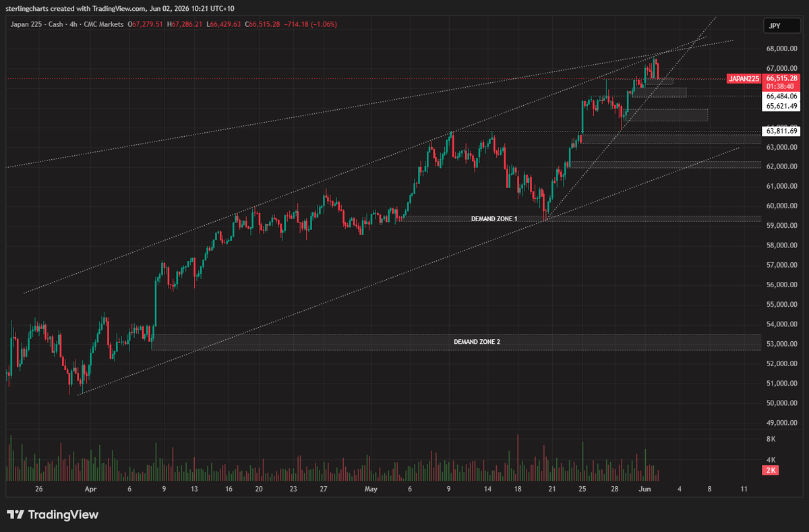Click 62,000.00 on the price axis

(x=782, y=167)
